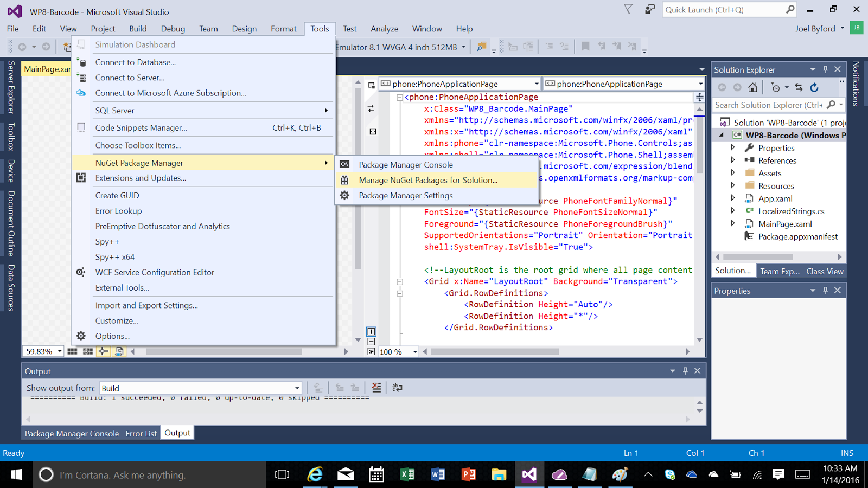Click the Solution Explorer Home icon

click(x=752, y=87)
